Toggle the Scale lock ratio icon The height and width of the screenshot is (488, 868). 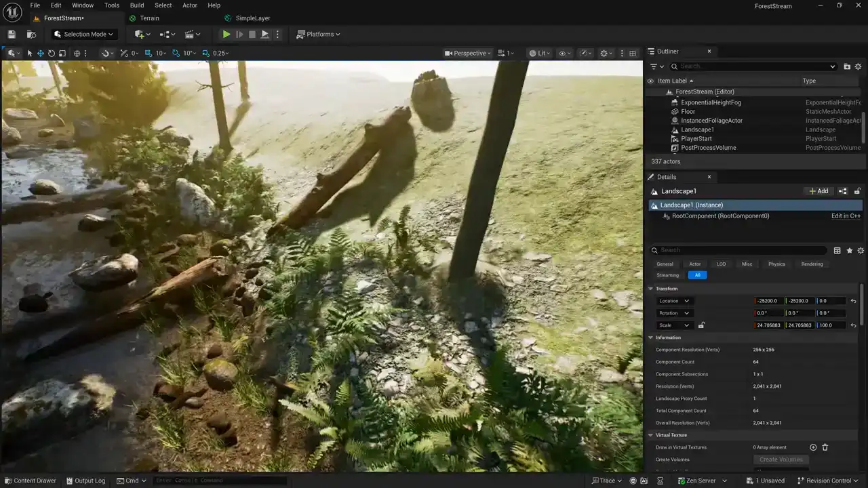point(701,325)
